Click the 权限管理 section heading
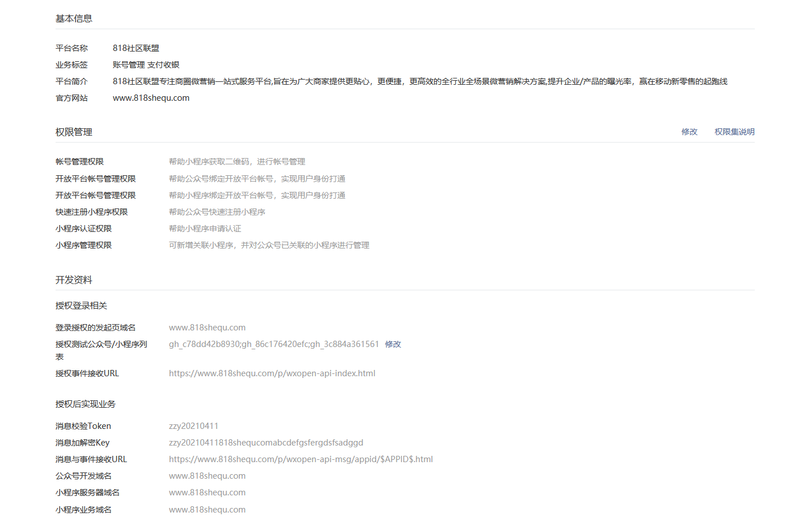The width and height of the screenshot is (788, 532). (74, 132)
